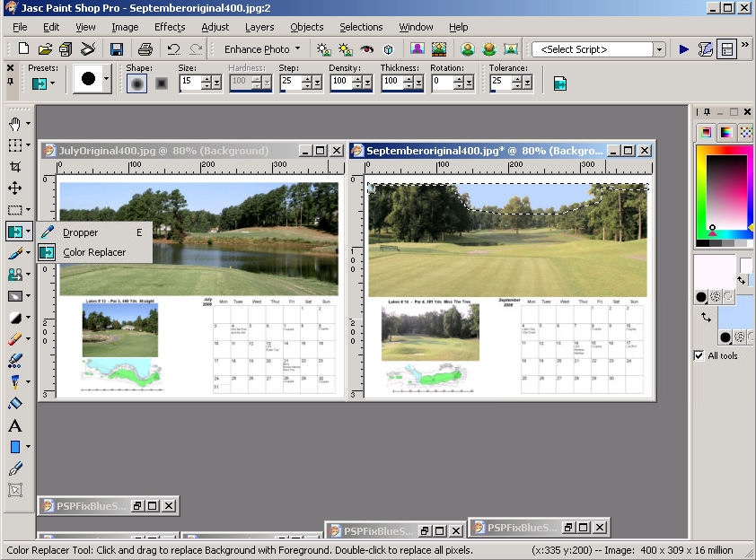
Task: Select the Text tool in the toolbox
Action: coord(14,425)
